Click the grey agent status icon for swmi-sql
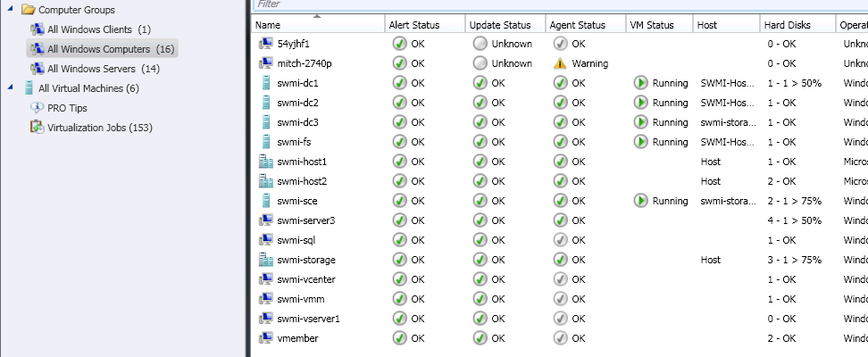The width and height of the screenshot is (868, 357). point(560,240)
